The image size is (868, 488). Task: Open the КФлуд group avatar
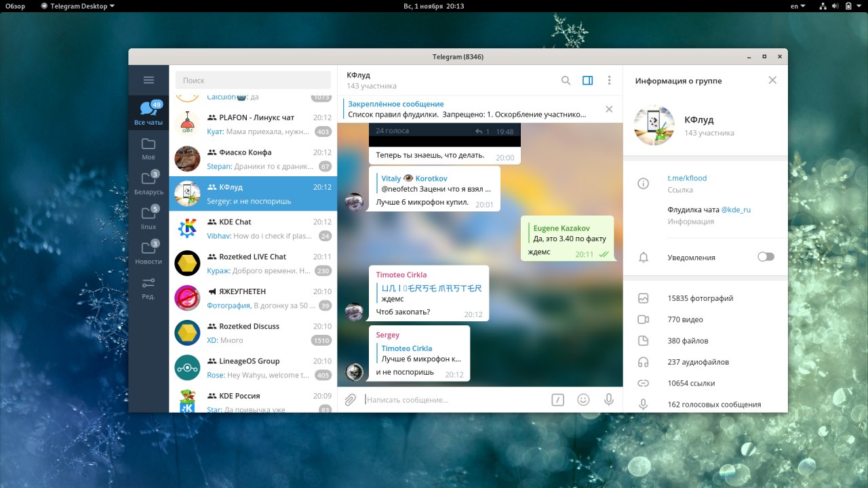click(654, 125)
